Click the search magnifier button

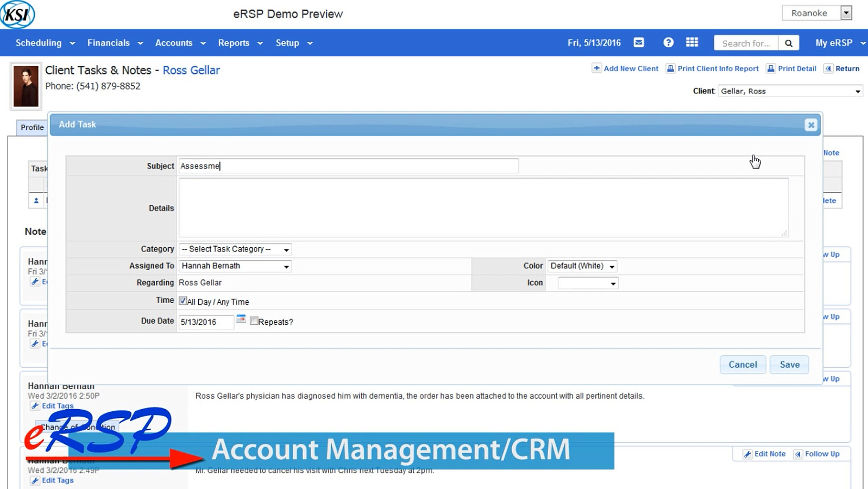tap(789, 43)
